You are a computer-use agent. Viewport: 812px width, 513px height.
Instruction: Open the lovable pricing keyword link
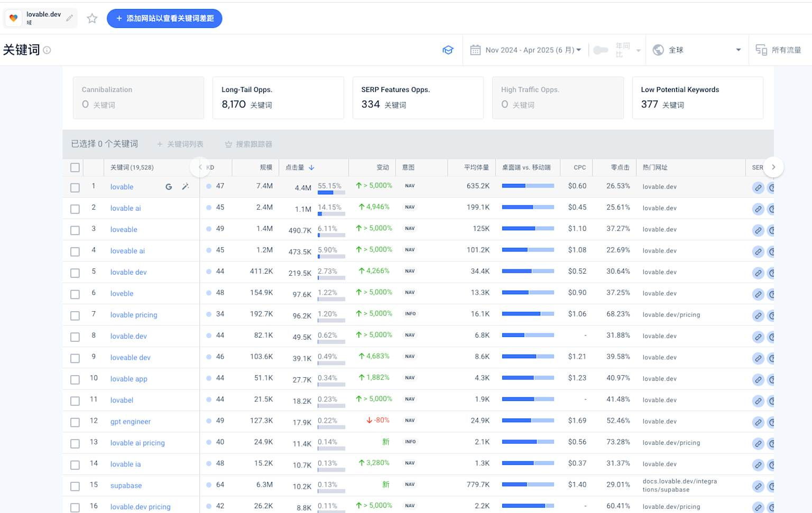click(134, 315)
